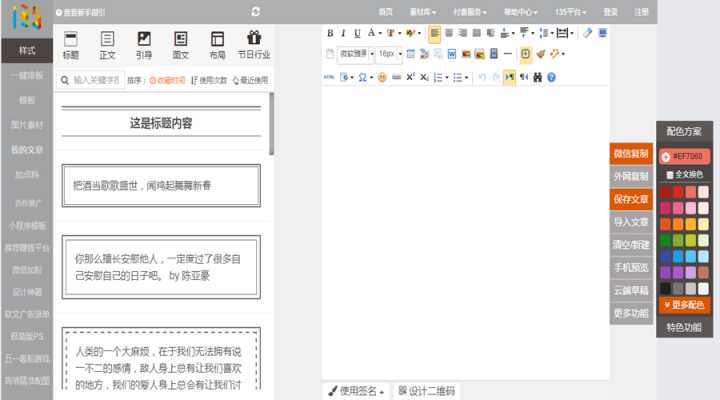This screenshot has height=400, width=720.
Task: Click the 保存文章 button
Action: 630,199
